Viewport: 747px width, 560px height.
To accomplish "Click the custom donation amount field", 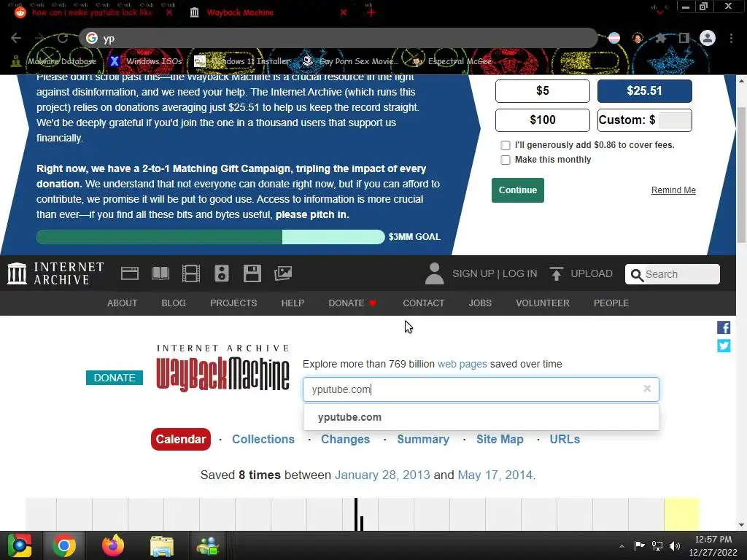I will tap(675, 120).
